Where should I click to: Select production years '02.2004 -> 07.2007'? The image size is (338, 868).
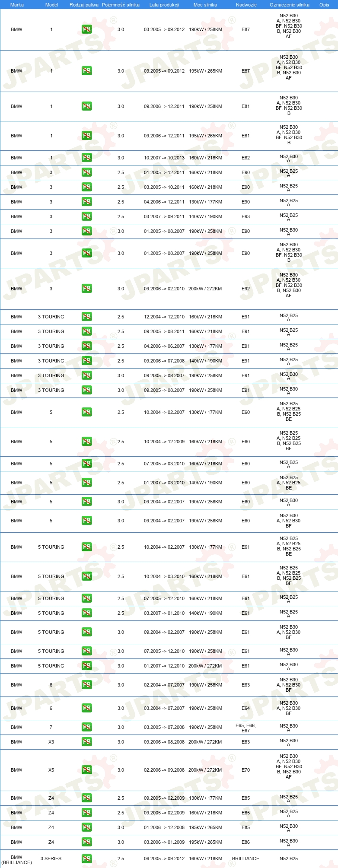[164, 685]
